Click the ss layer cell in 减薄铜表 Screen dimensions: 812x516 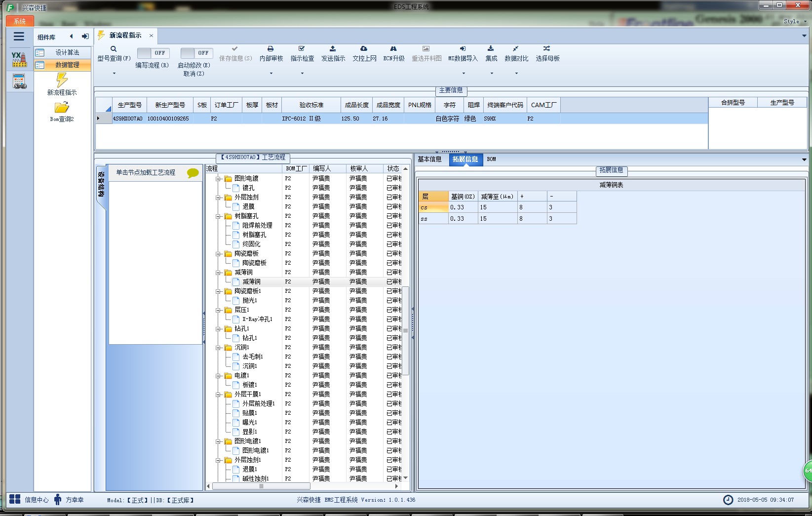click(x=433, y=219)
